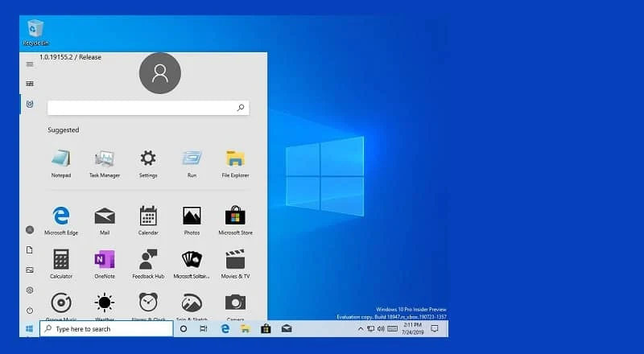Click the network icon in system tray

pos(370,328)
